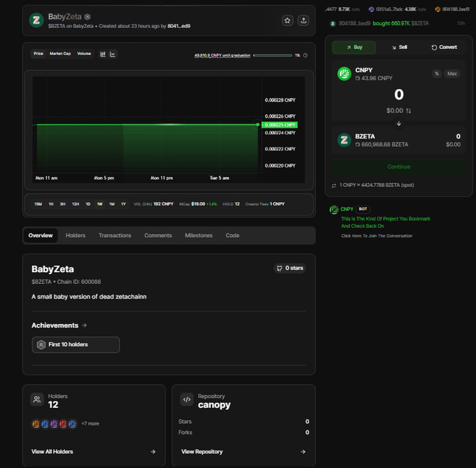Screen dimensions: 476x468
Task: Click the swap arrows beside $0.00
Action: (x=408, y=111)
